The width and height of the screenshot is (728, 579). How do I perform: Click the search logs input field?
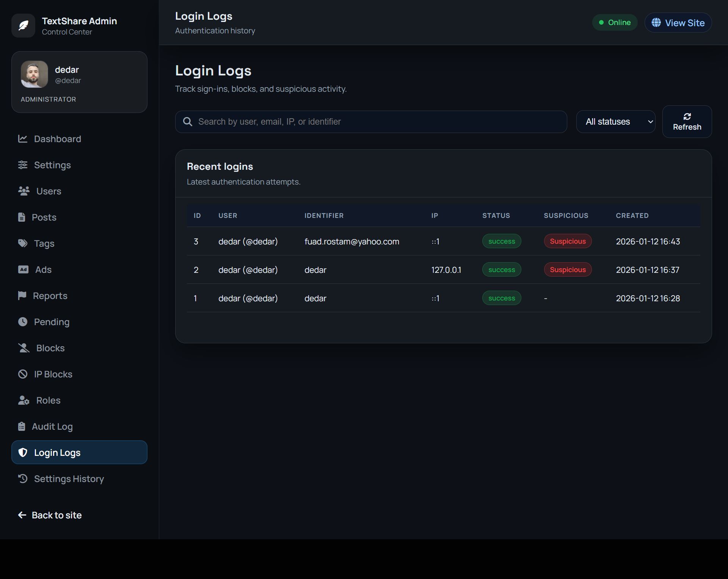379,122
